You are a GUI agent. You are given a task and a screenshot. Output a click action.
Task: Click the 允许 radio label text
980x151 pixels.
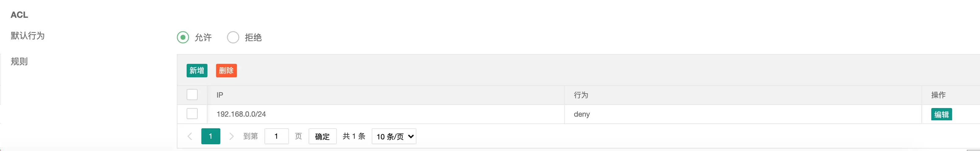[x=203, y=37]
